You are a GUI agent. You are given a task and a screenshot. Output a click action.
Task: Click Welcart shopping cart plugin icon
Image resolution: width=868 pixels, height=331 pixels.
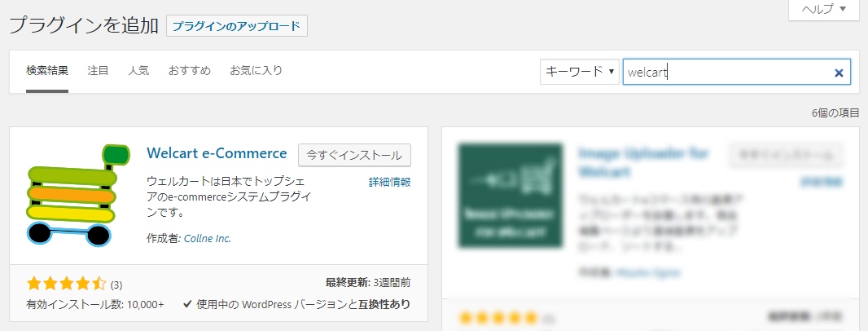tap(78, 196)
